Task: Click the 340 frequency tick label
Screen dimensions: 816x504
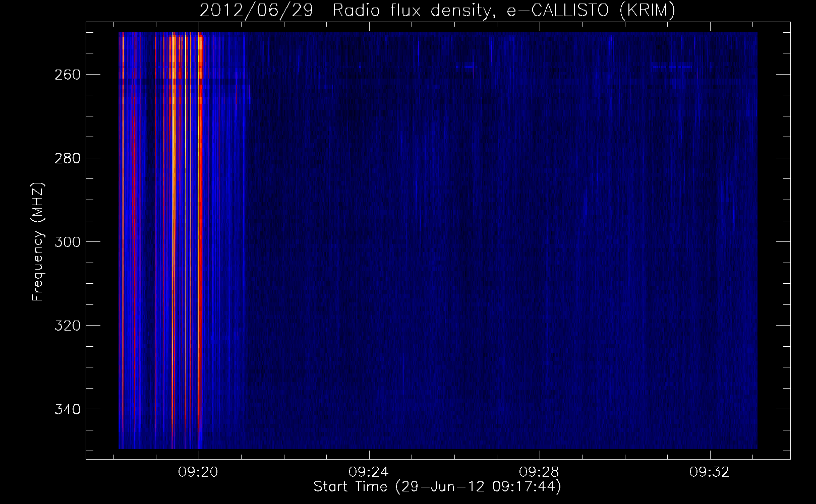Action: (x=68, y=409)
